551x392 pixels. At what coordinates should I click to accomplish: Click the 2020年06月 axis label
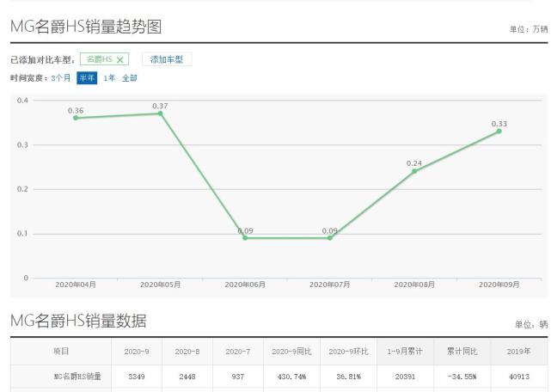coord(245,285)
